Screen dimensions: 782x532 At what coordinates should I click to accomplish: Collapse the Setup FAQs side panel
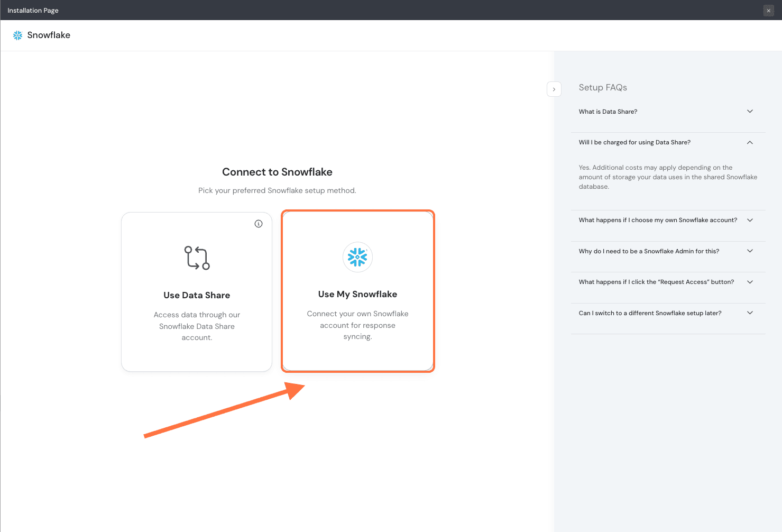pyautogui.click(x=554, y=89)
